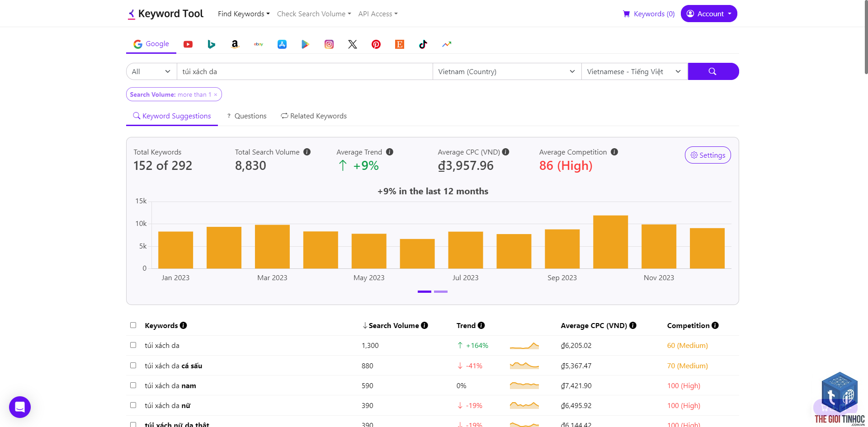Remove the Search Volume filter chip
Image resolution: width=868 pixels, height=427 pixels.
[216, 94]
